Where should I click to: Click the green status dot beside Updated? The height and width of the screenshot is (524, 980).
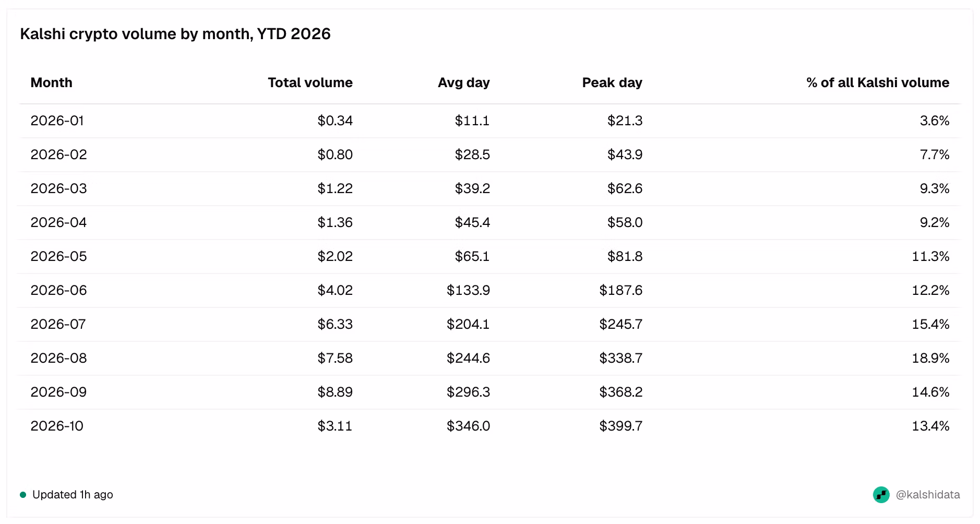pos(23,495)
